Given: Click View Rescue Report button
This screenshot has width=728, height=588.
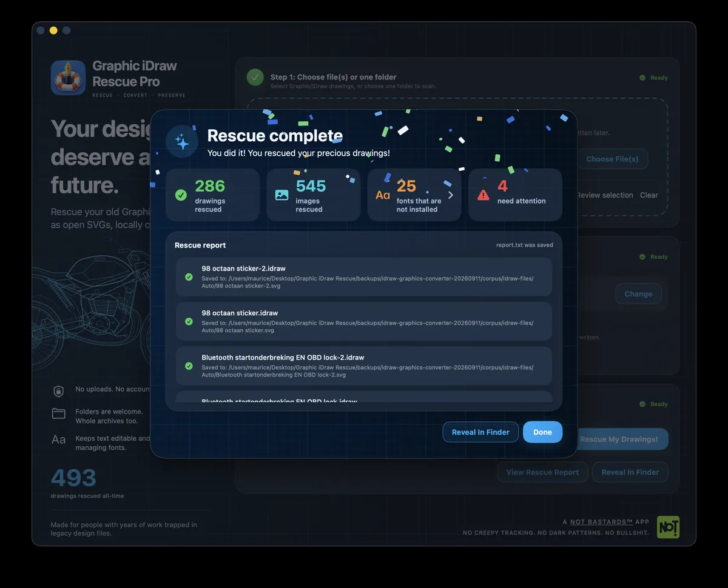Looking at the screenshot, I should 542,472.
